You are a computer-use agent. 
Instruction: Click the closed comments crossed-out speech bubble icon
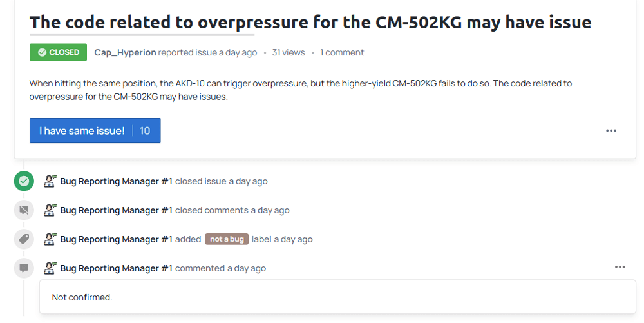point(24,210)
